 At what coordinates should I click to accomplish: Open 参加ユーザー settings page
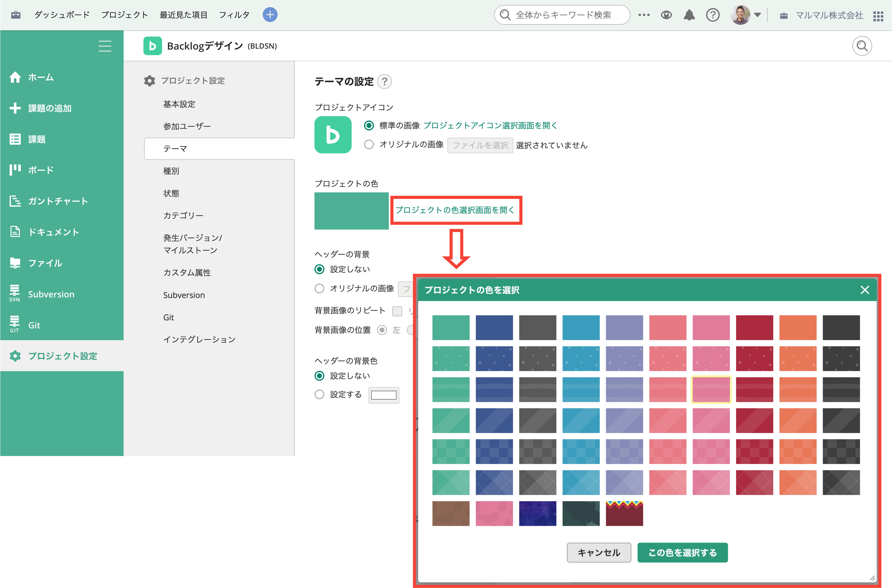click(187, 126)
